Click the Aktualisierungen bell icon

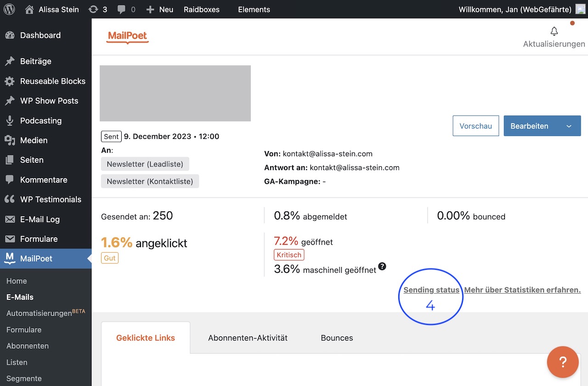pos(554,31)
